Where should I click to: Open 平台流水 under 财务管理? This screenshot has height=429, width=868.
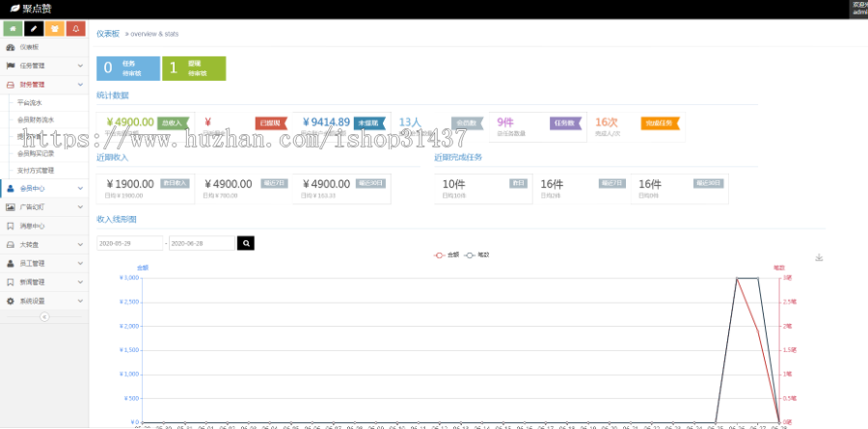coord(30,102)
